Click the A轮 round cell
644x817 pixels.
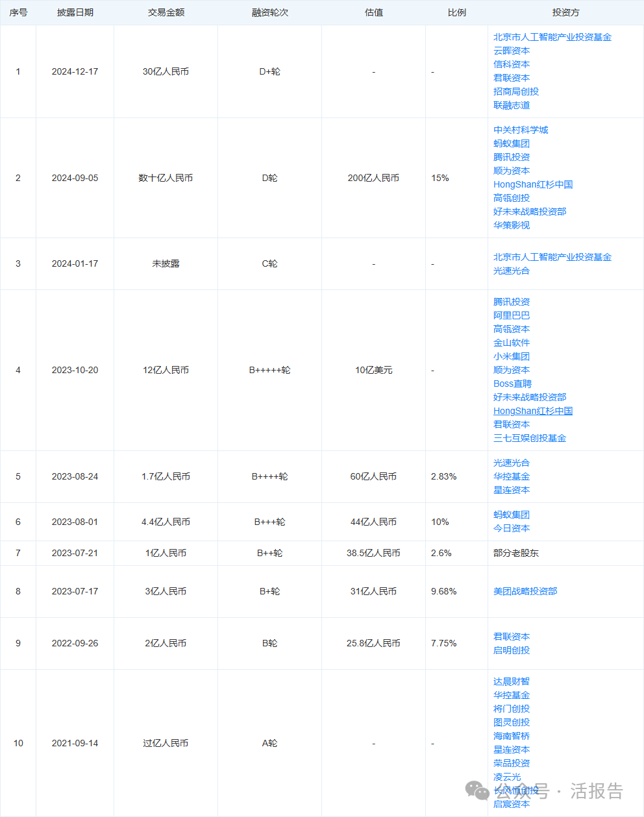[x=270, y=743]
